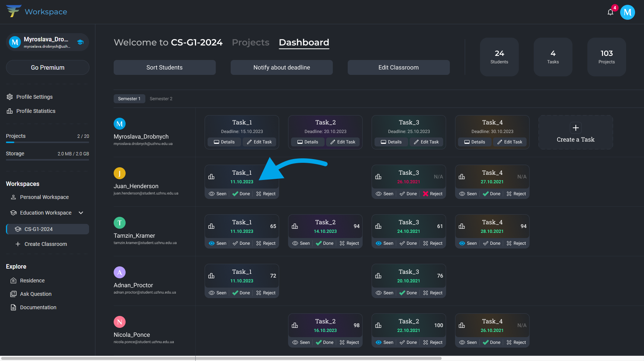Toggle Reject on Juan_Henderson's Task_3
644x361 pixels.
click(432, 194)
